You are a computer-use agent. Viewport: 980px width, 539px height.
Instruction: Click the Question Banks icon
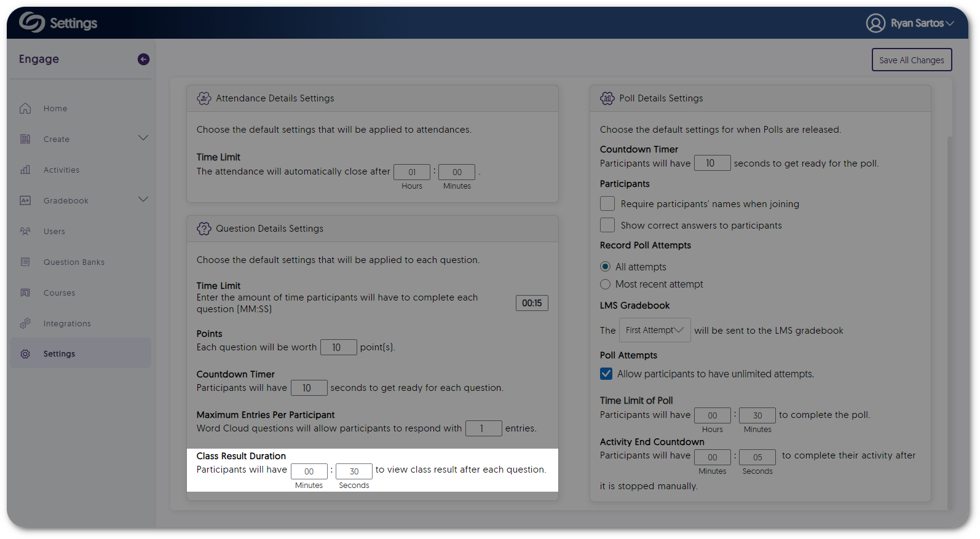pos(25,262)
